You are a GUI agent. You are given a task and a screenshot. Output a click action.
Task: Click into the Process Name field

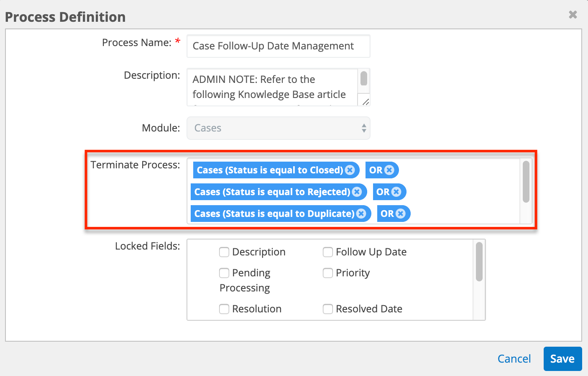(278, 46)
